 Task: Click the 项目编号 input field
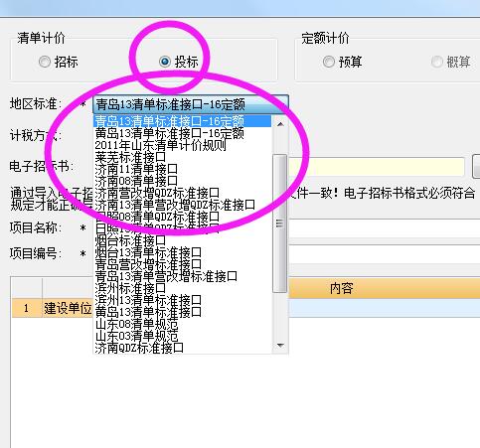pos(385,254)
